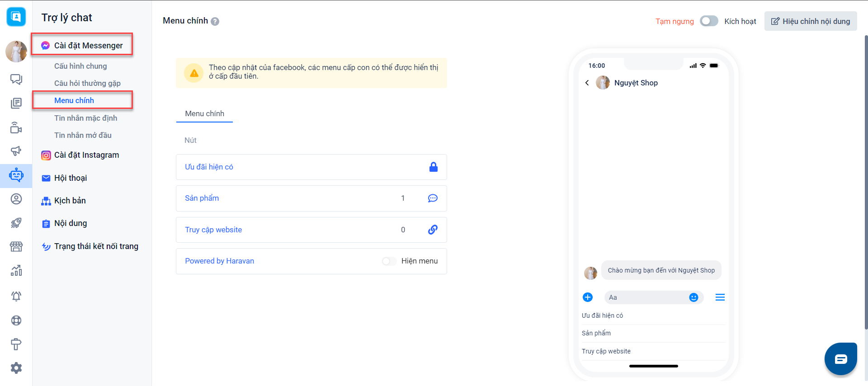
Task: Click the page vertical scrollbar
Action: pyautogui.click(x=866, y=181)
